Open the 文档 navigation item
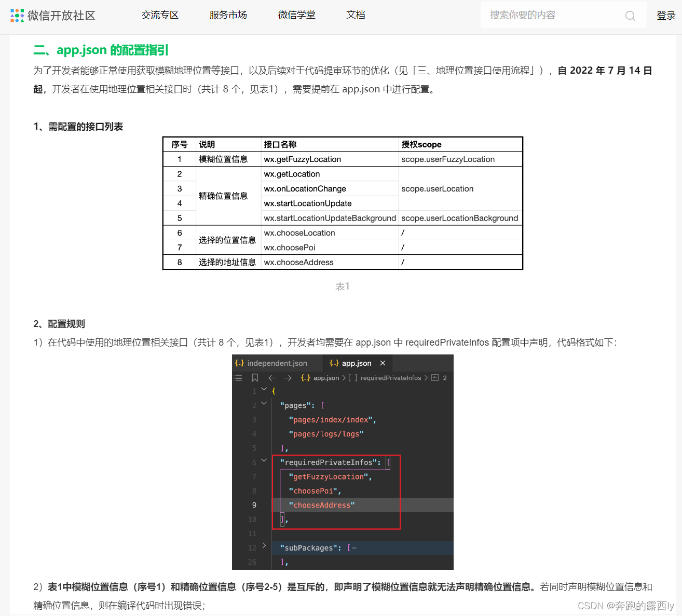Viewport: 682px width, 616px height. [x=356, y=15]
